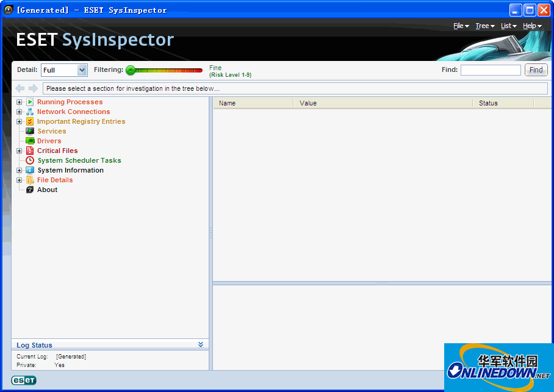554x392 pixels.
Task: Sort by the Value column header
Action: (383, 103)
